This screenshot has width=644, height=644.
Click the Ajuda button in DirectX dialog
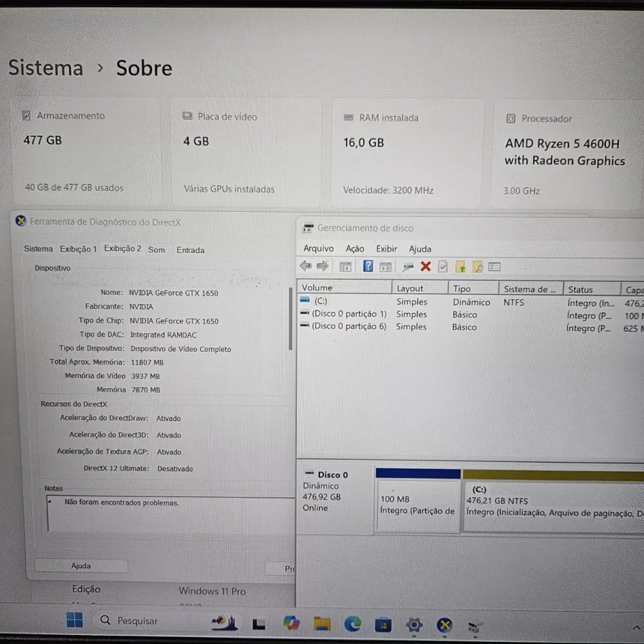click(81, 565)
